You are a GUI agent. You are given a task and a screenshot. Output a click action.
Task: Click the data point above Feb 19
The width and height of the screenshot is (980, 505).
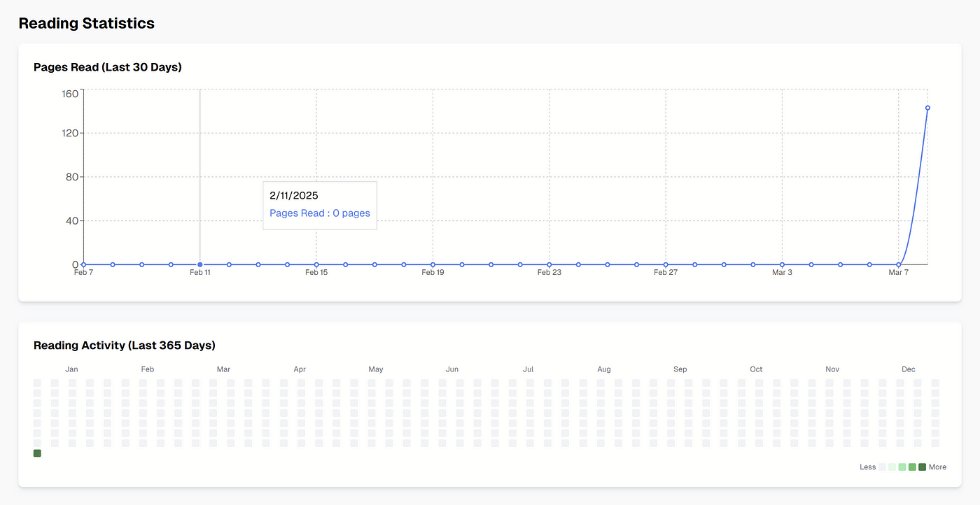433,264
